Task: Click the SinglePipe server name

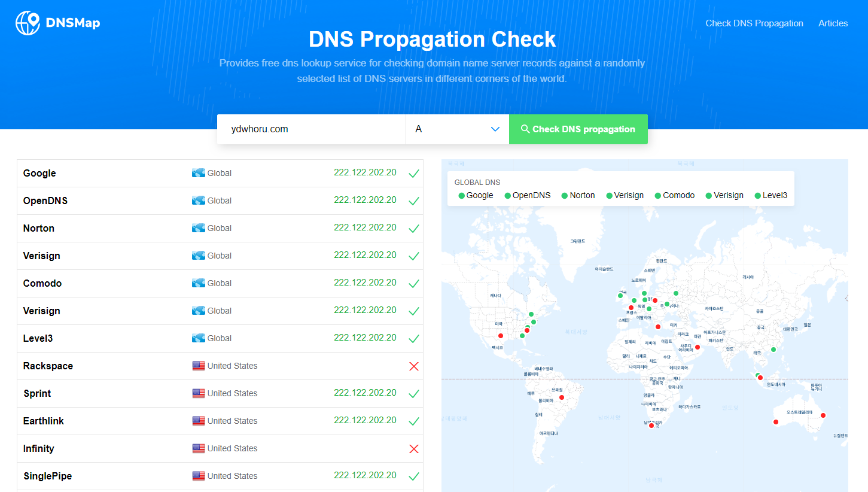Action: pos(48,476)
